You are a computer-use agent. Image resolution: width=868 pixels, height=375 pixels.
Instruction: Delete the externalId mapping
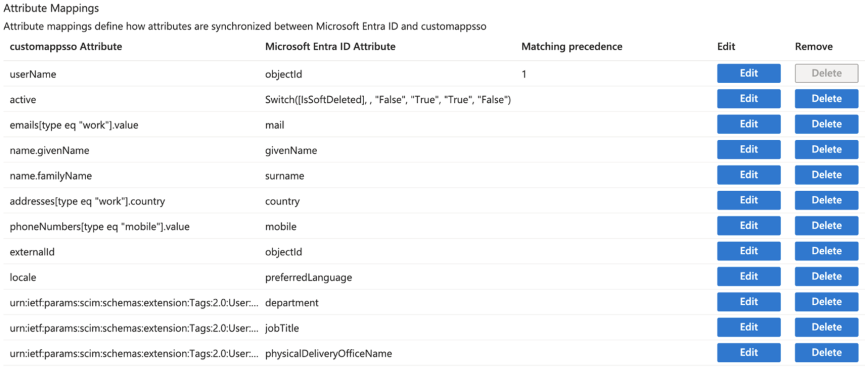pos(827,251)
